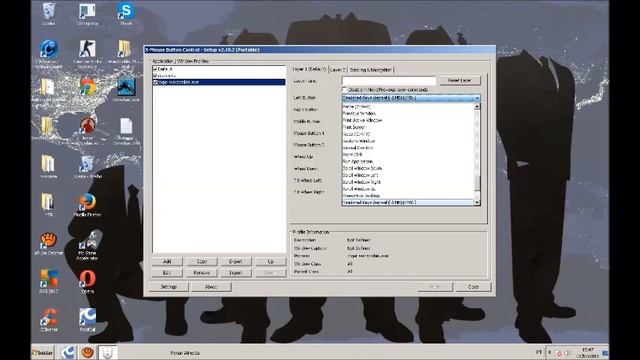640x360 pixels.
Task: Choose 'Show/Hide Desktop' in the dropdown list
Action: click(x=408, y=196)
